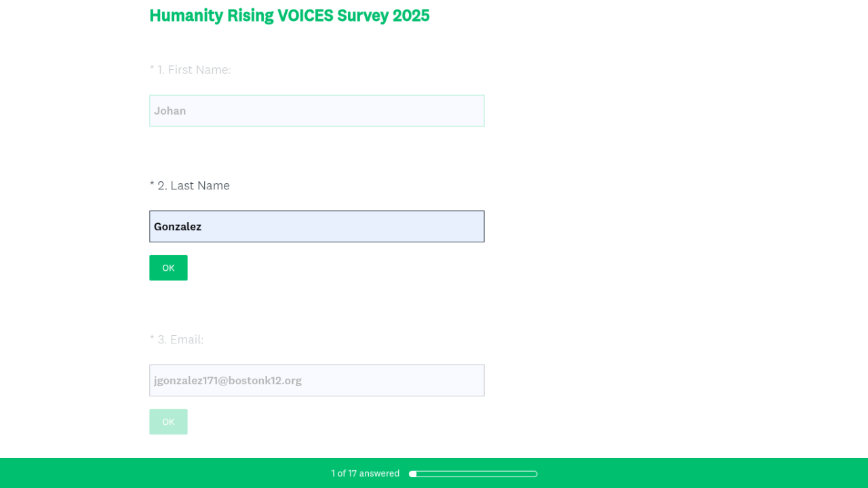Click the survey progress bar
The image size is (868, 488).
pyautogui.click(x=473, y=474)
